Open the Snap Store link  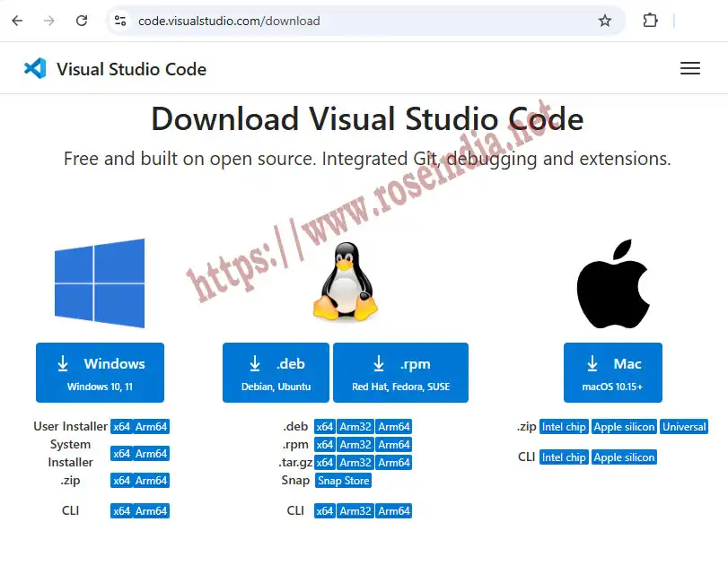(344, 481)
